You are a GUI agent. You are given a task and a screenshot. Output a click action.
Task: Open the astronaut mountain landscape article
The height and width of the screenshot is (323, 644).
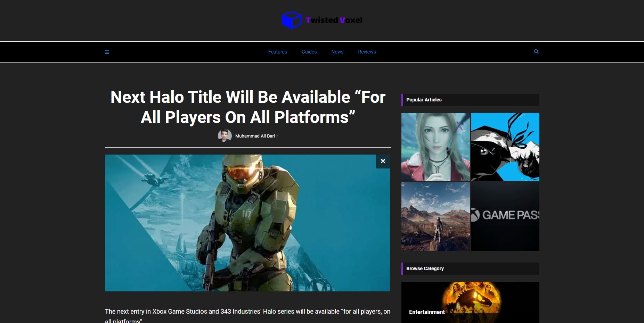pyautogui.click(x=435, y=217)
